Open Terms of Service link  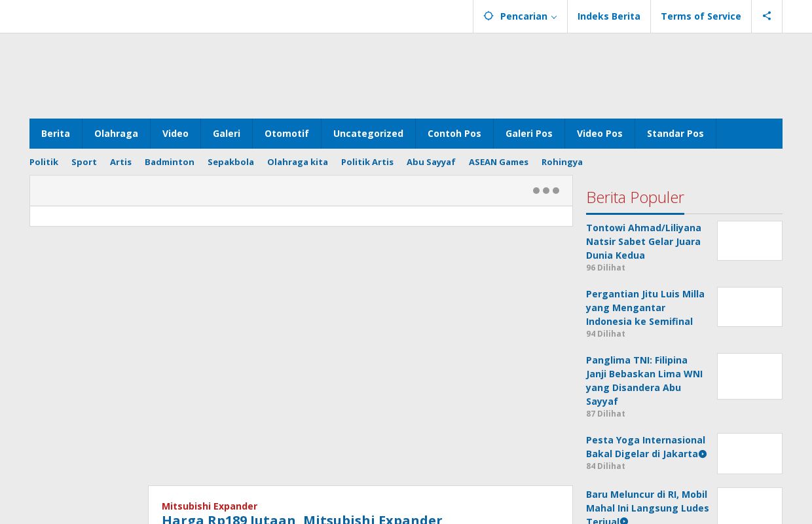(x=701, y=16)
